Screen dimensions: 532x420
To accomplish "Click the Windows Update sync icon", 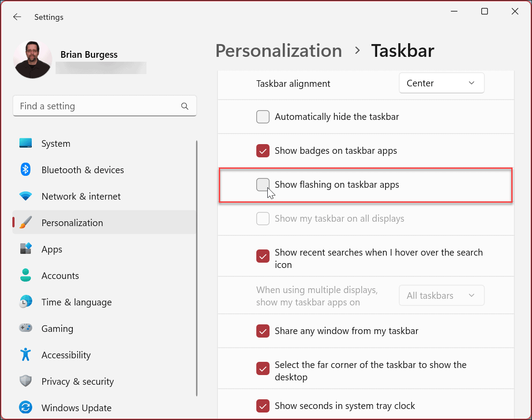I will point(26,408).
